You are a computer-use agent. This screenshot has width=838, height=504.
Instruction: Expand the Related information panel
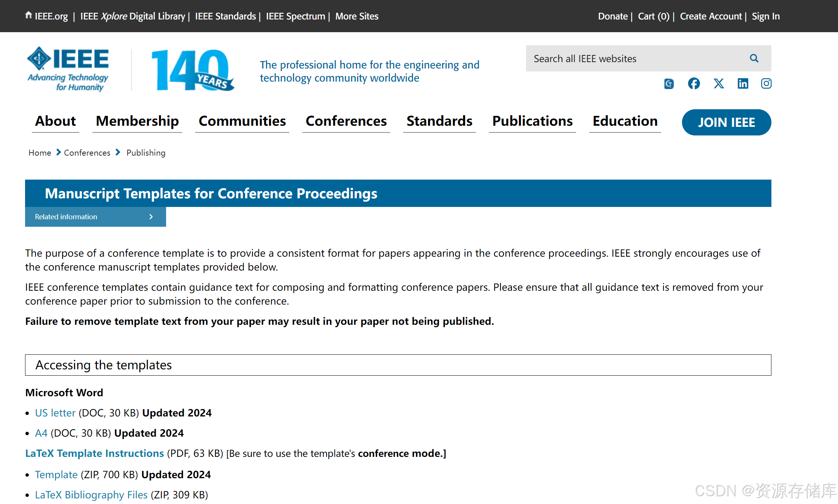click(x=95, y=217)
